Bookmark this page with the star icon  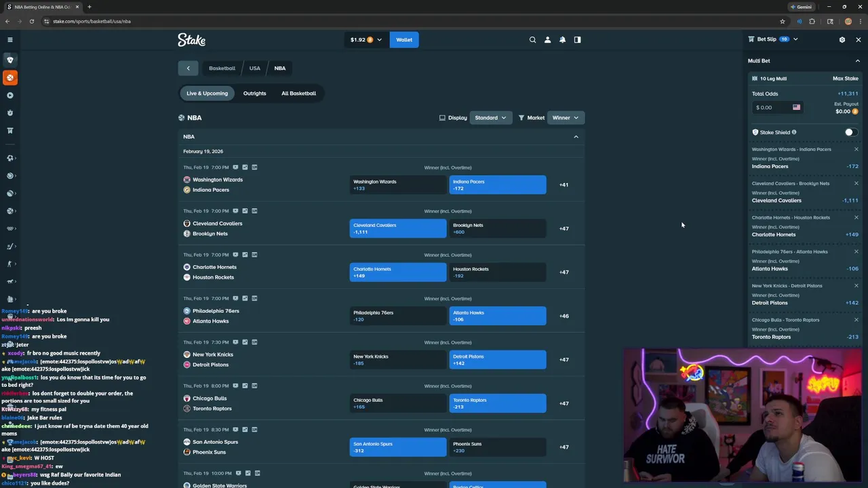pos(783,21)
